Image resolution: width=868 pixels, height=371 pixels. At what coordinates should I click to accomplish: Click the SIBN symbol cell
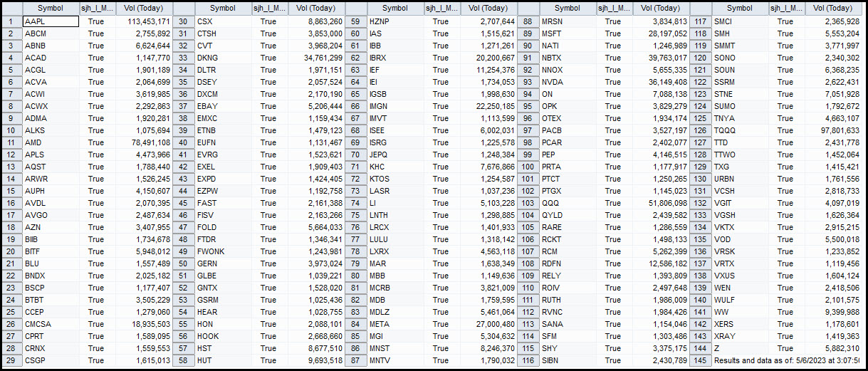click(568, 360)
